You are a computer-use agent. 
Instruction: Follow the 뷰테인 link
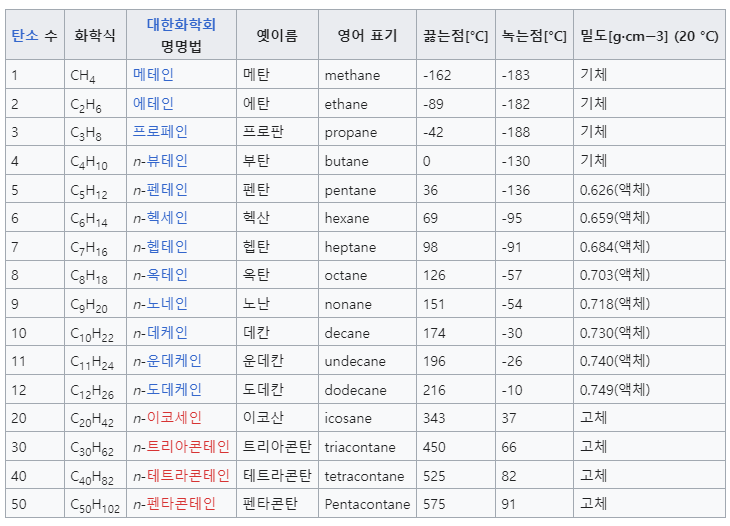[167, 161]
